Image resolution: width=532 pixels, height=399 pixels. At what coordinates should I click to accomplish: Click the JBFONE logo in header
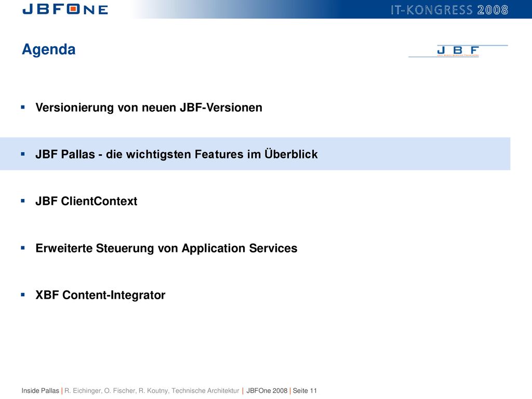65,9
